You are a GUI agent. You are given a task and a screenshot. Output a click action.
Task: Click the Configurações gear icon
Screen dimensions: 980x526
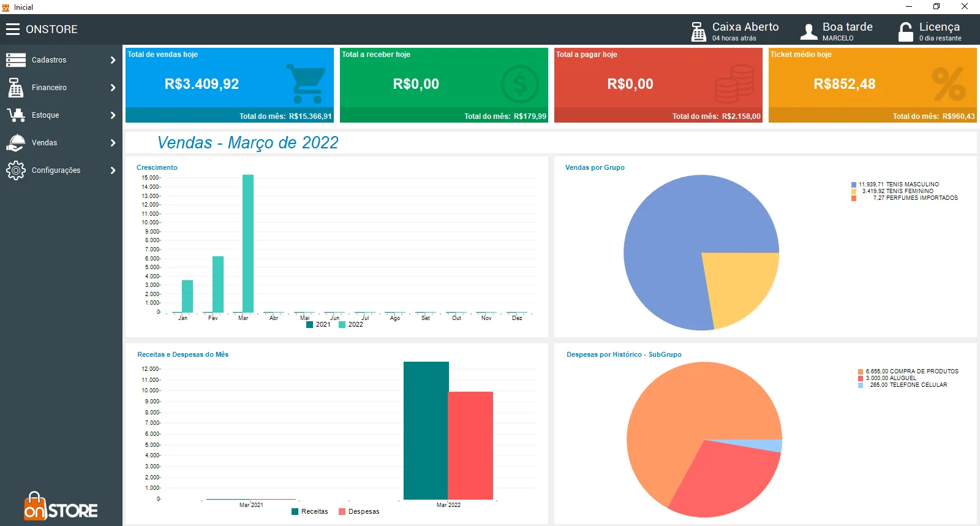16,170
